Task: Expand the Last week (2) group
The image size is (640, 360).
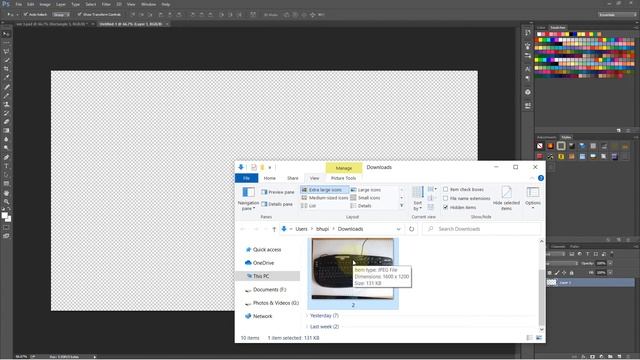Action: pyautogui.click(x=307, y=327)
